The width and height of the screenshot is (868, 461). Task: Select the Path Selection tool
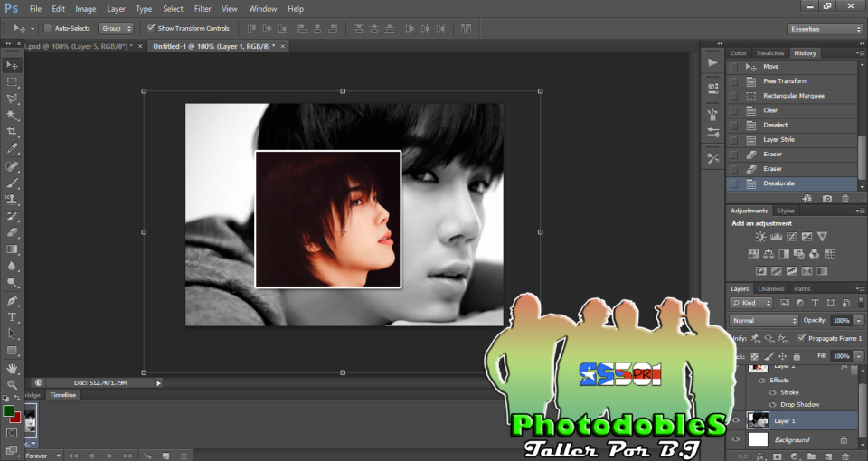click(x=12, y=334)
